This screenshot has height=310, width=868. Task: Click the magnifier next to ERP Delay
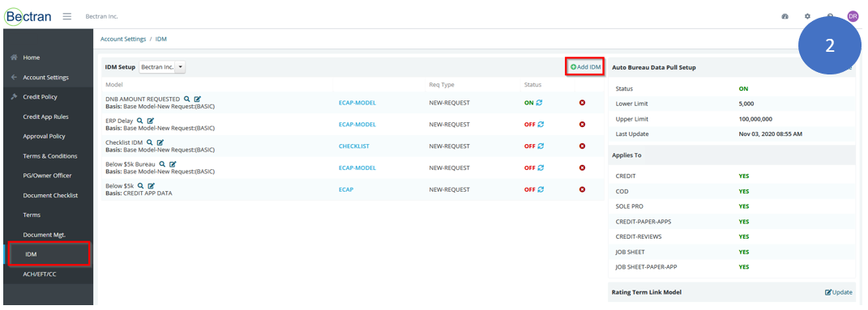(x=140, y=121)
